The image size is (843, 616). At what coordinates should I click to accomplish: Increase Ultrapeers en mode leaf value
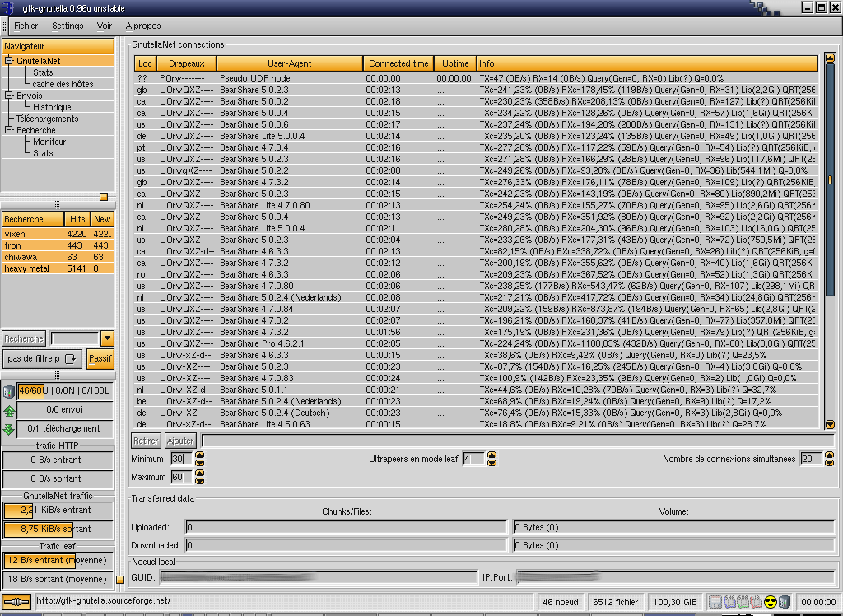(x=491, y=455)
